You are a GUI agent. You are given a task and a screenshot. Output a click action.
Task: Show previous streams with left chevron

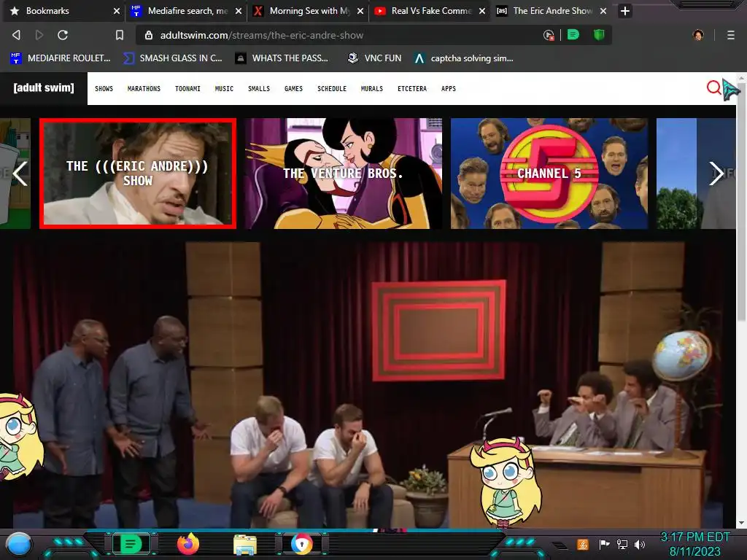(x=20, y=174)
